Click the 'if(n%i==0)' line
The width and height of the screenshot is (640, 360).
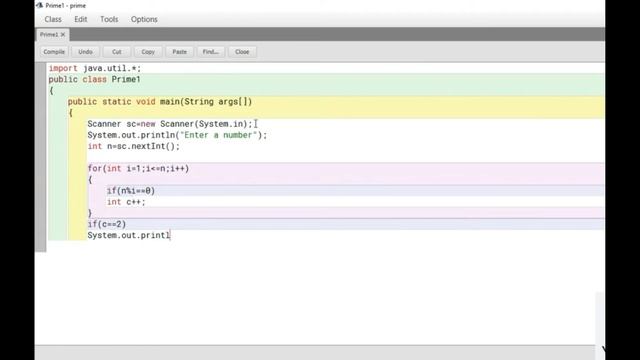point(131,191)
